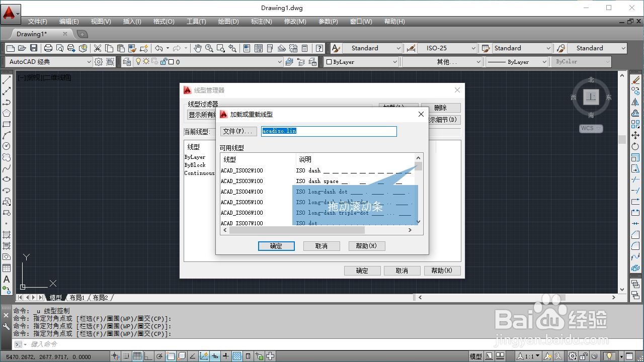Click the Undo arrow icon
Viewport: 644px width, 362px height.
(x=159, y=48)
